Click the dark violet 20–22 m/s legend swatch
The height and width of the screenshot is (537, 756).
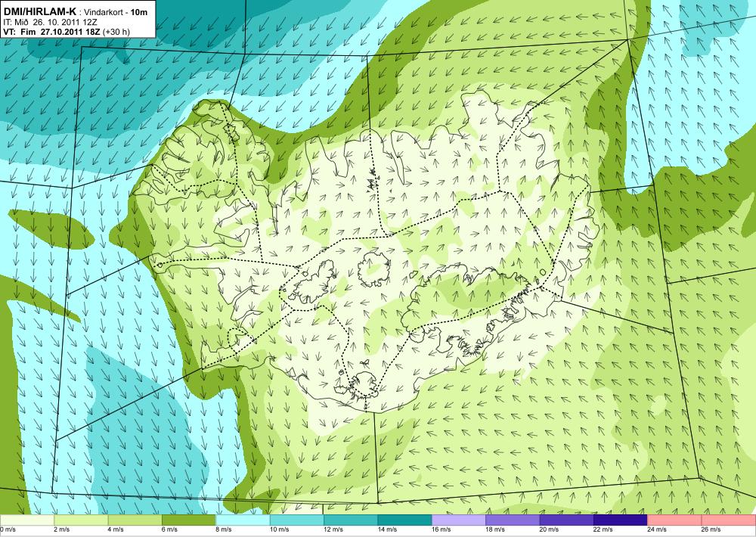click(x=567, y=520)
